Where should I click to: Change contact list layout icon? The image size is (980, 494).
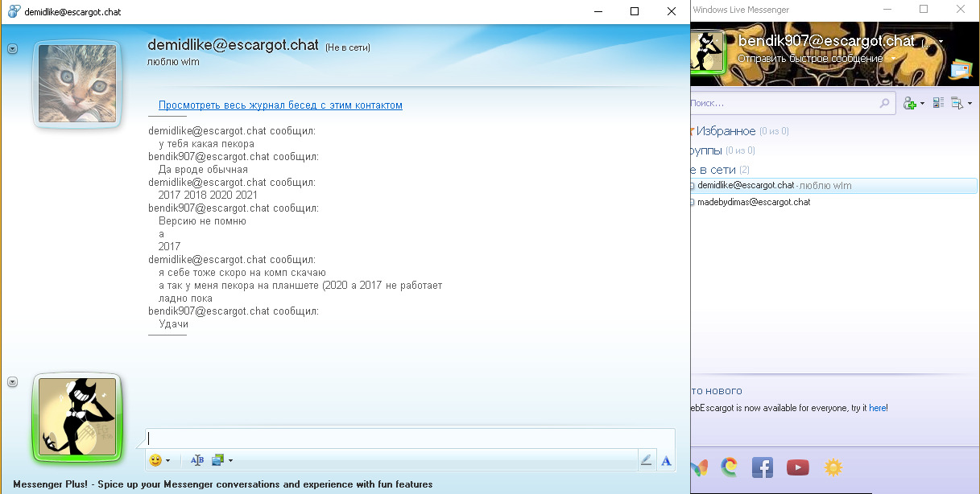point(938,103)
